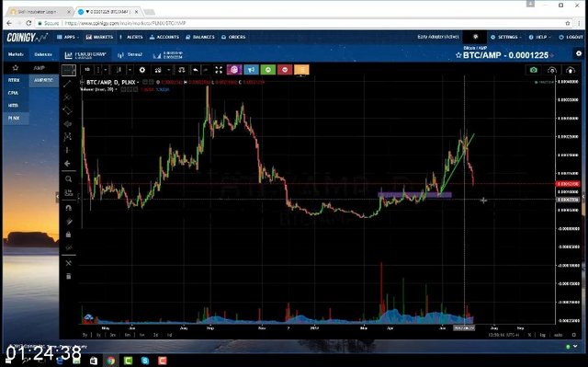588x367 pixels.
Task: Open the Coinigy logo home link
Action: pos(27,37)
